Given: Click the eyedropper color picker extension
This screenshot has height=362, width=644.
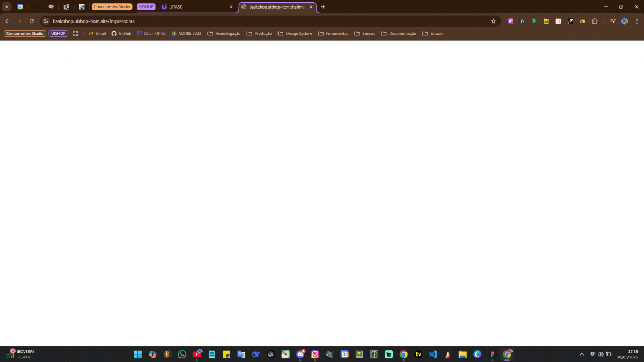Looking at the screenshot, I should pos(570,21).
